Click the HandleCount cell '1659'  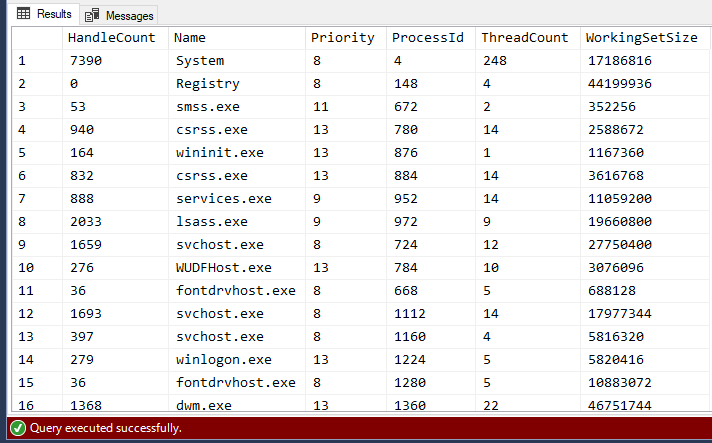tap(115, 245)
